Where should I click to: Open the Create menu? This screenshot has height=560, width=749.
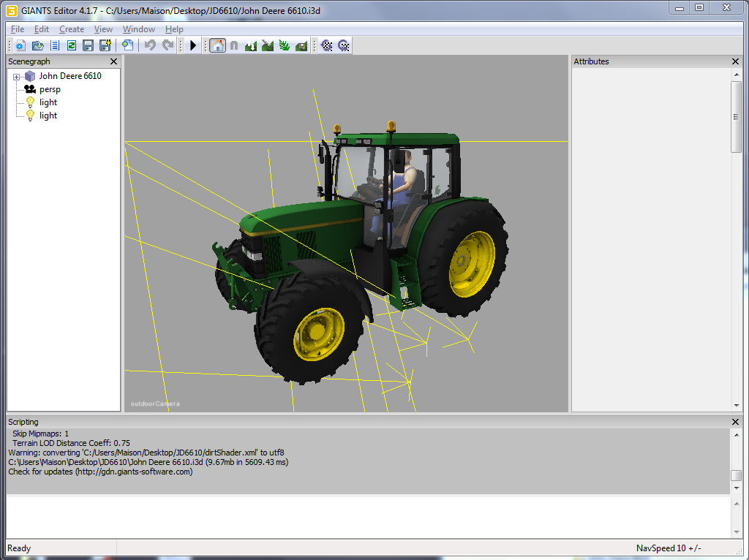72,29
